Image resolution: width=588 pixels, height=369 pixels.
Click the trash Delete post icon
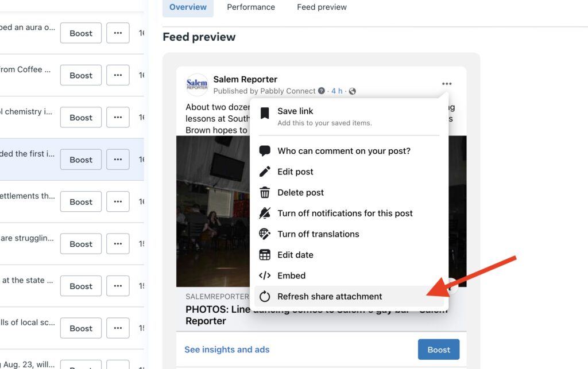265,192
